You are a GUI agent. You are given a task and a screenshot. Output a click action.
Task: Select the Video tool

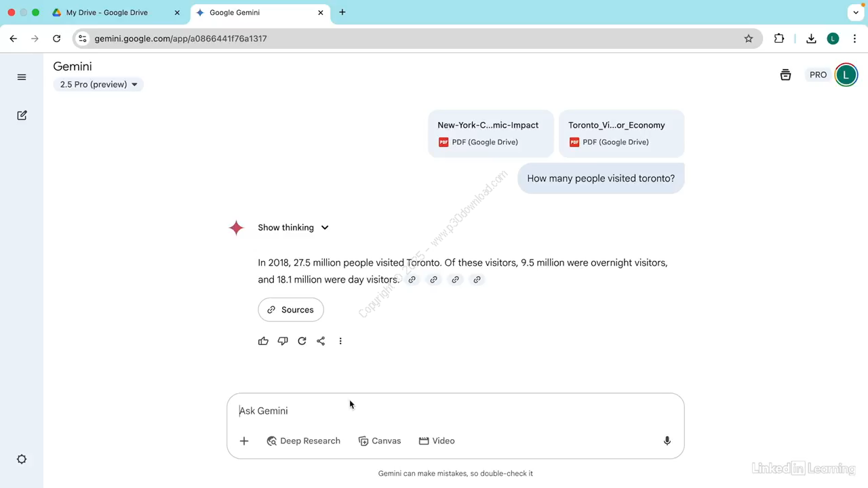pos(437,441)
